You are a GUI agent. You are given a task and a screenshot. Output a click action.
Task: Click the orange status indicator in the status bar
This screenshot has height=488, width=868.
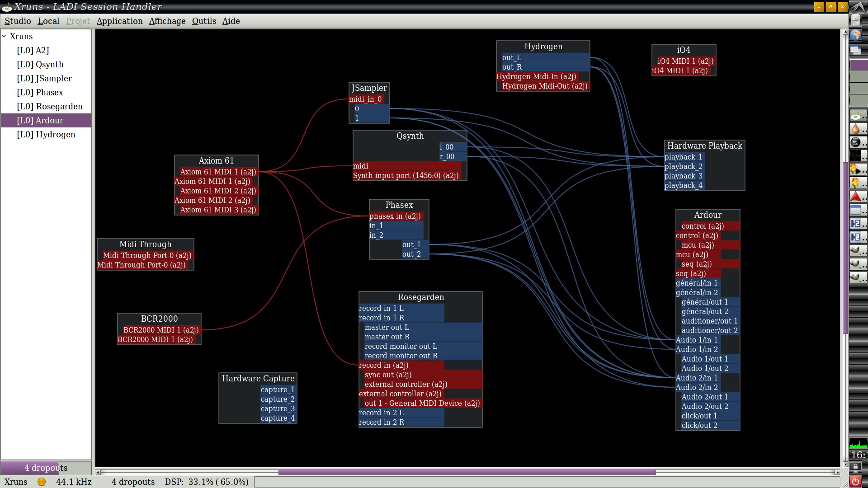[x=42, y=482]
